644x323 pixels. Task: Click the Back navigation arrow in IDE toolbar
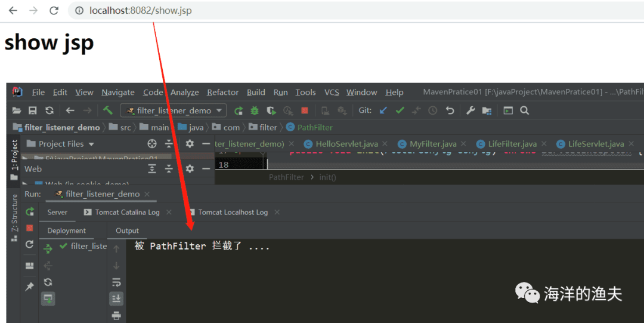pyautogui.click(x=70, y=110)
